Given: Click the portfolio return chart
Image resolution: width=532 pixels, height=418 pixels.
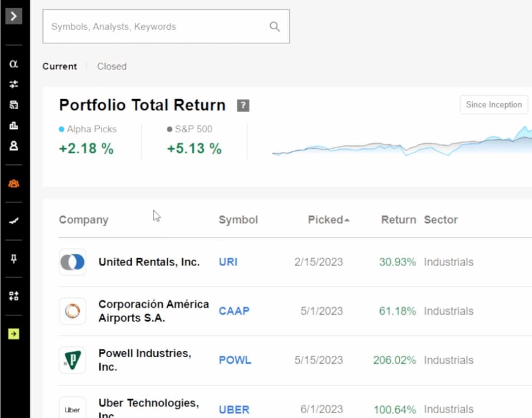Looking at the screenshot, I should 402,142.
